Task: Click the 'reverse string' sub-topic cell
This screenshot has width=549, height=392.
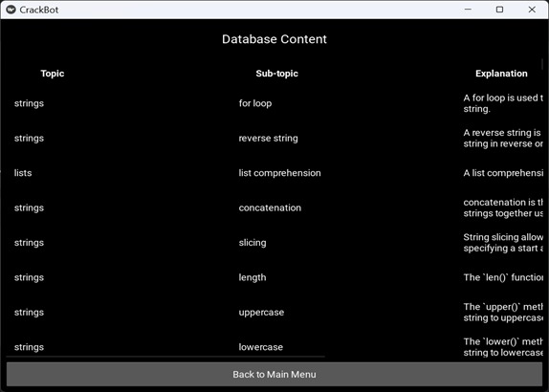Action: (268, 139)
